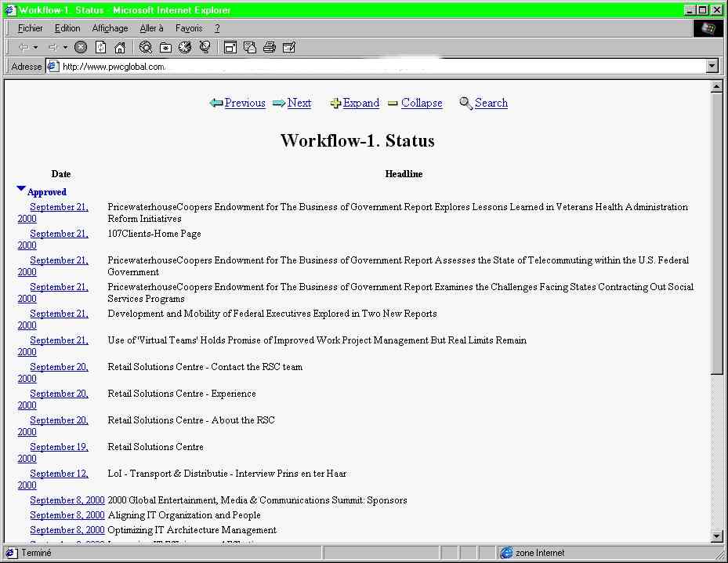The width and height of the screenshot is (728, 563).
Task: Stop the page loading
Action: tap(81, 47)
